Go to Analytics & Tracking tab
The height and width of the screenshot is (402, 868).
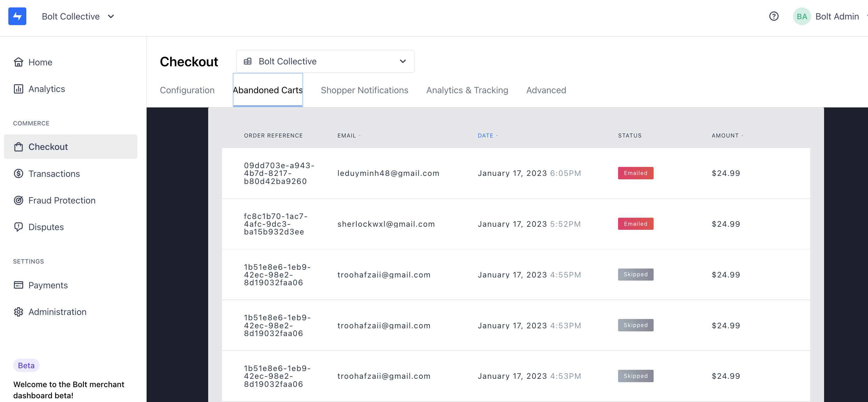click(467, 90)
